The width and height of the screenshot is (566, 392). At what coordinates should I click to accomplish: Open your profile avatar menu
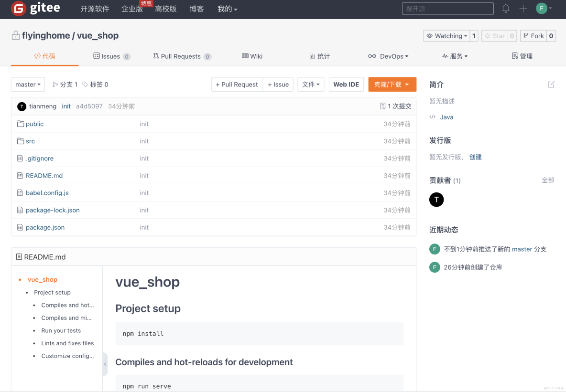tap(542, 9)
